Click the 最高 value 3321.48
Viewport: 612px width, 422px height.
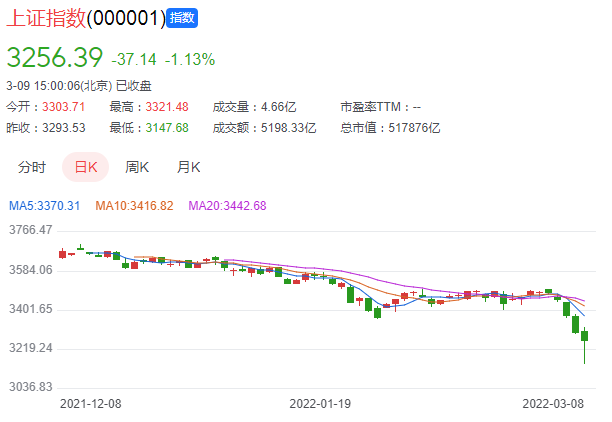tap(167, 107)
